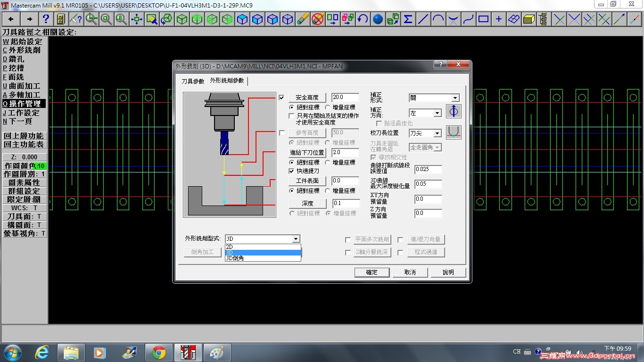Screen dimensions: 644x362
Task: Launch Google Chrome from the taskbar
Action: point(159,353)
